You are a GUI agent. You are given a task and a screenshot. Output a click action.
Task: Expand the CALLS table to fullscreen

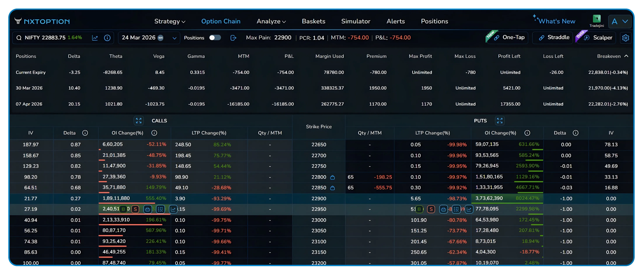[x=139, y=120]
